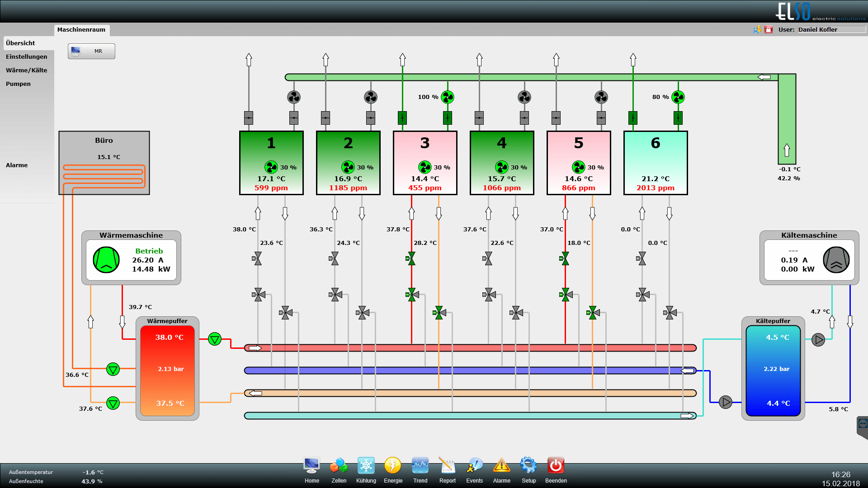
Task: Click the red lock icon near User
Action: (769, 29)
